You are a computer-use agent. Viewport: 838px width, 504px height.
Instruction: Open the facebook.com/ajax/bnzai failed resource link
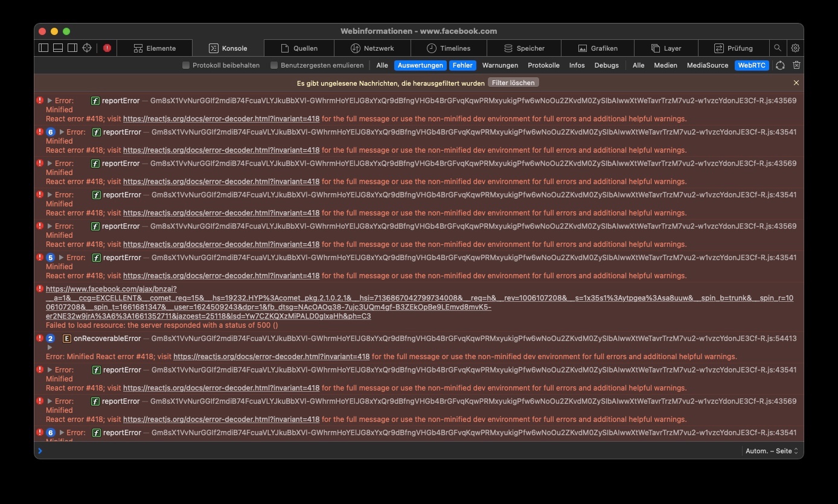point(111,289)
